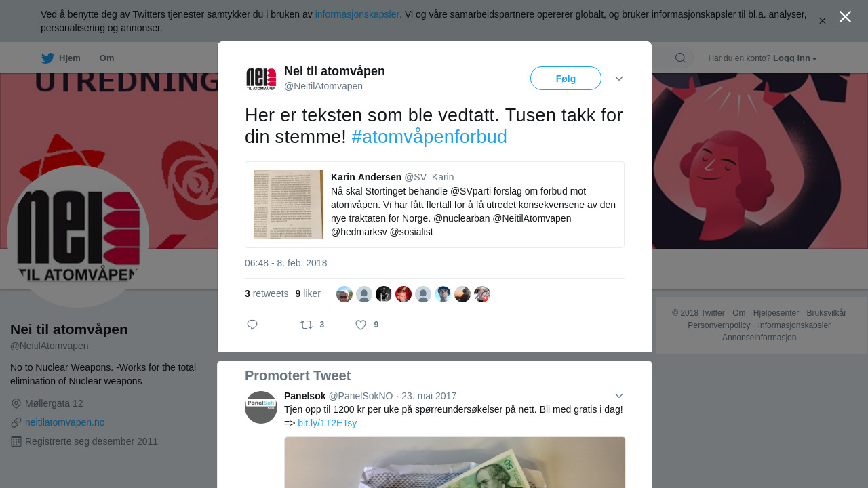Expand promoted tweet options chevron

[x=619, y=396]
